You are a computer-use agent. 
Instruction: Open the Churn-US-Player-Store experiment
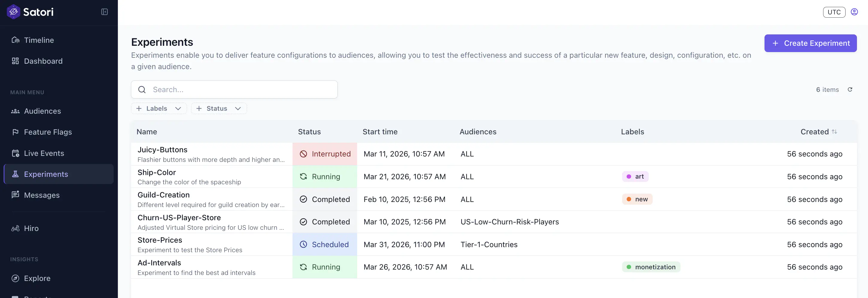179,218
